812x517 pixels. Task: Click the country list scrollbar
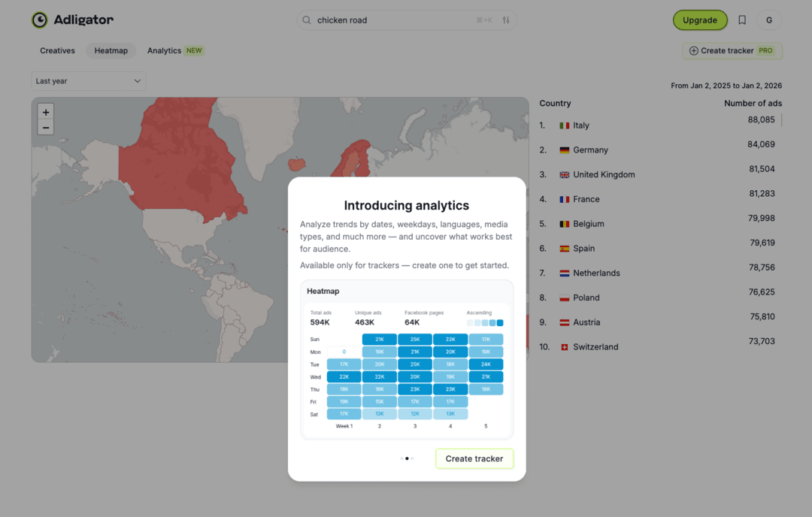782,120
